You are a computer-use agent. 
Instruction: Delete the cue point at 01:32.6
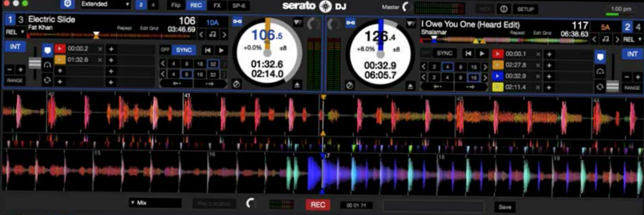pyautogui.click(x=100, y=60)
